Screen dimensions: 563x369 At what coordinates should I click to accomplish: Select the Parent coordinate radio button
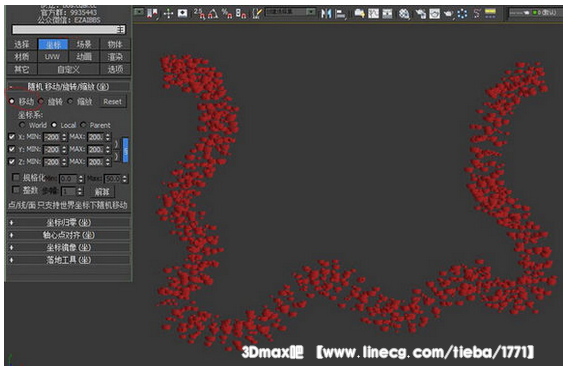pos(83,125)
